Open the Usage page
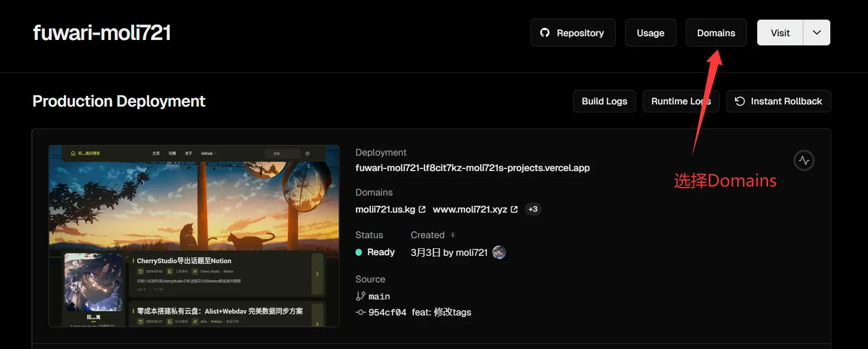 pyautogui.click(x=650, y=33)
